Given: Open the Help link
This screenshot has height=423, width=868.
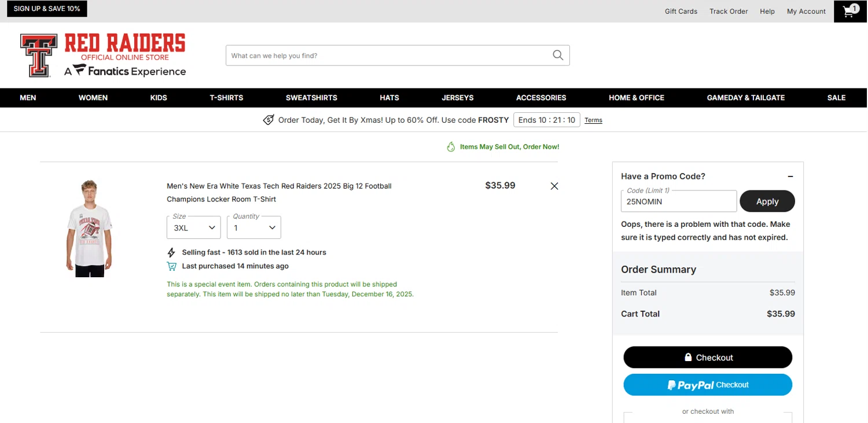Looking at the screenshot, I should pyautogui.click(x=767, y=11).
